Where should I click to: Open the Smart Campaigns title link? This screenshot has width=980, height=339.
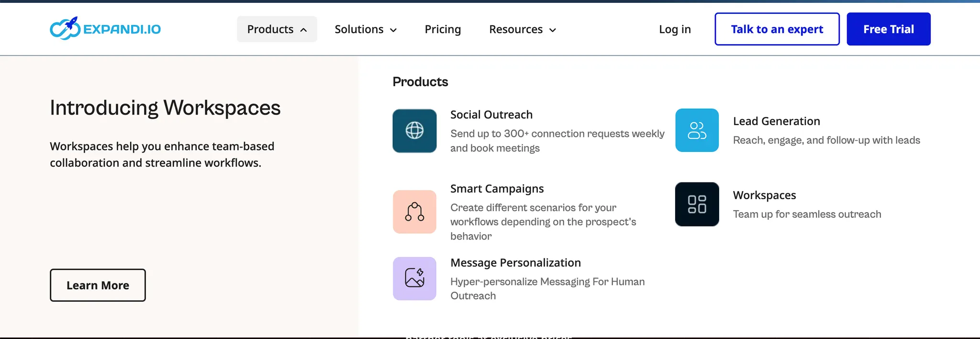coord(497,189)
